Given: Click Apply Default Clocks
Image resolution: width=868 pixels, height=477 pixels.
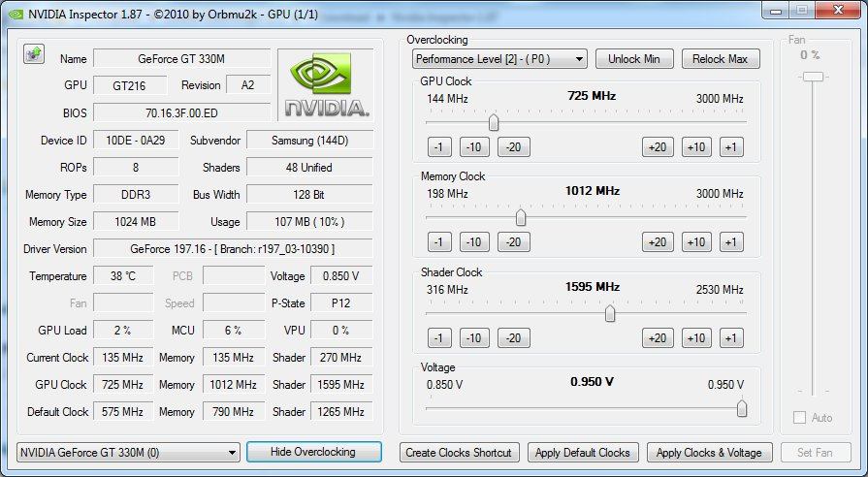Looking at the screenshot, I should [583, 453].
